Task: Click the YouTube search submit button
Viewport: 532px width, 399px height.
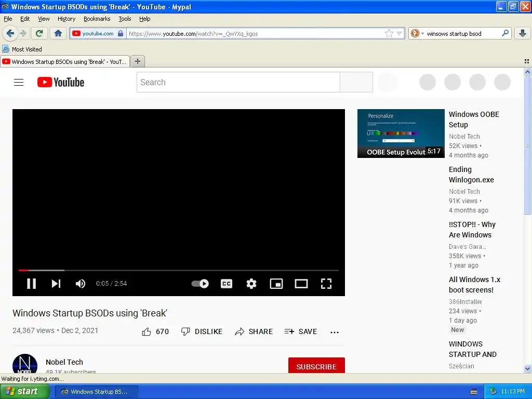Action: tap(356, 82)
